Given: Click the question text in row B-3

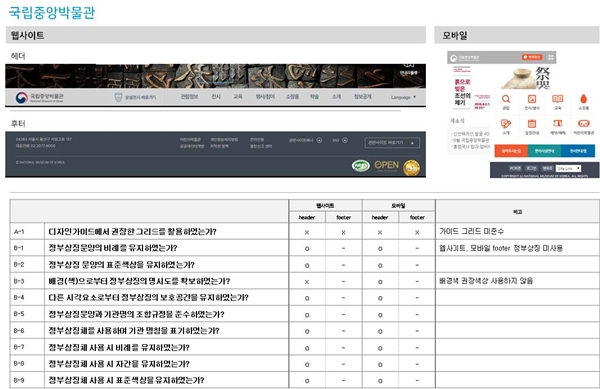Looking at the screenshot, I should [x=139, y=281].
